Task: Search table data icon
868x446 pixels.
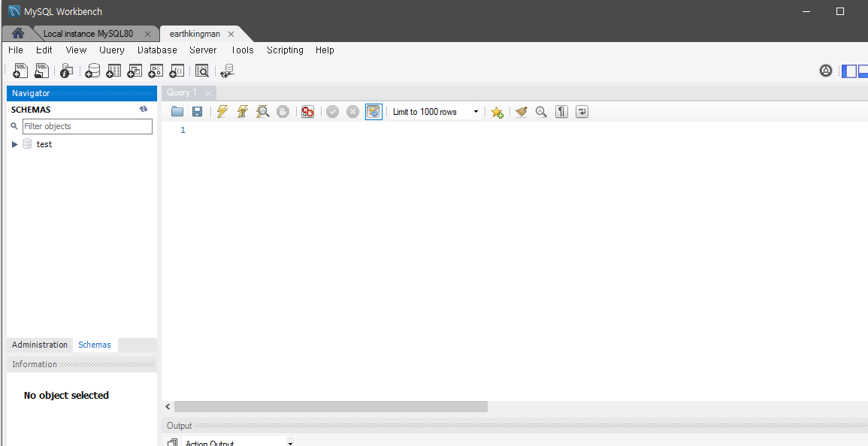Action: [x=202, y=71]
